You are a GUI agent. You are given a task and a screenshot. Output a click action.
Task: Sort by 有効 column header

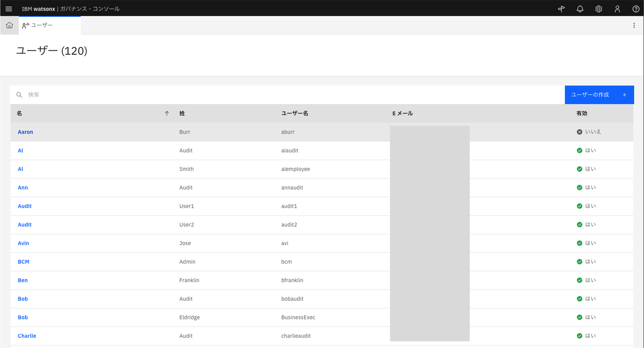point(581,113)
